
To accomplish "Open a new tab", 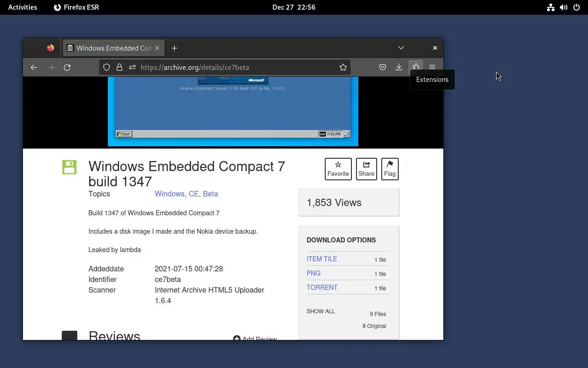I will [x=174, y=48].
